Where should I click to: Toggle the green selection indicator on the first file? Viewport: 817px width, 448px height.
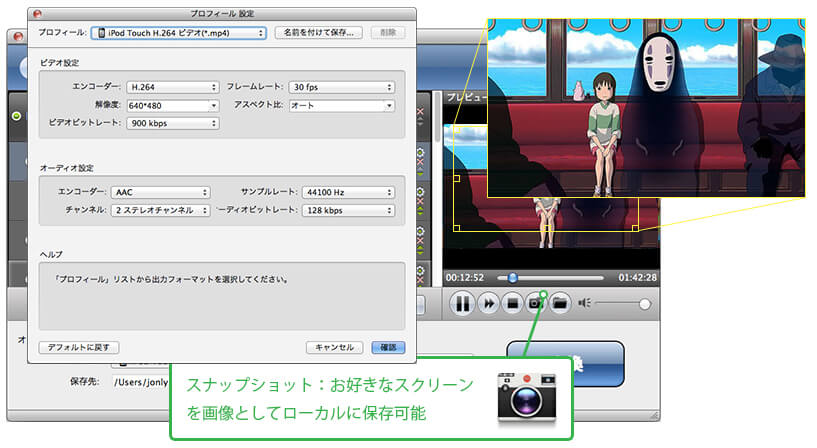(x=17, y=116)
